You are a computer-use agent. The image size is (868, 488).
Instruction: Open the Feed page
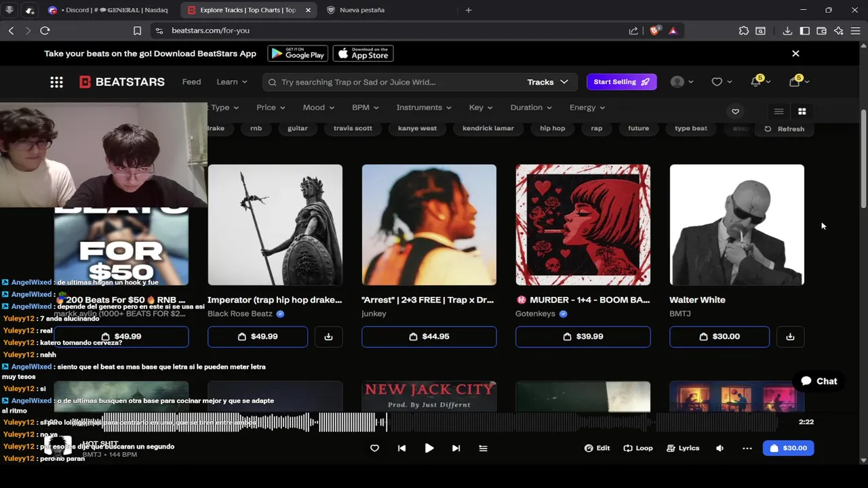191,82
